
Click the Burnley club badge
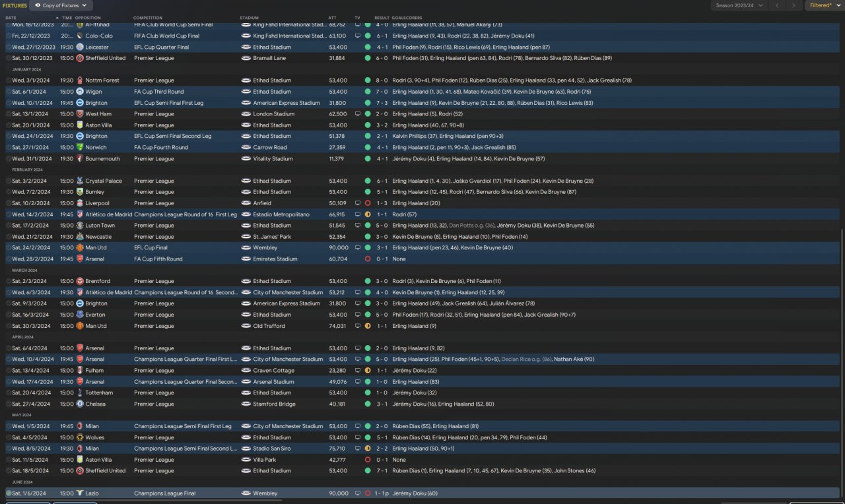[x=79, y=192]
